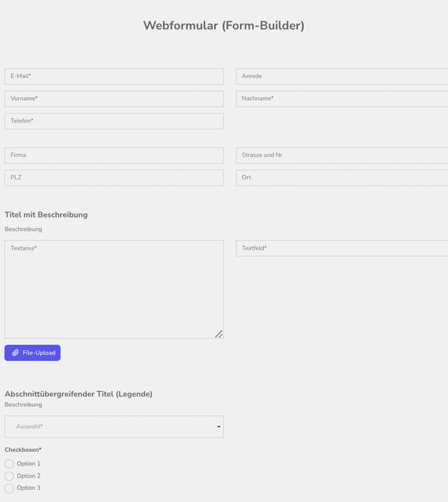
Task: Select the Option 1 radio button
Action: pos(9,464)
